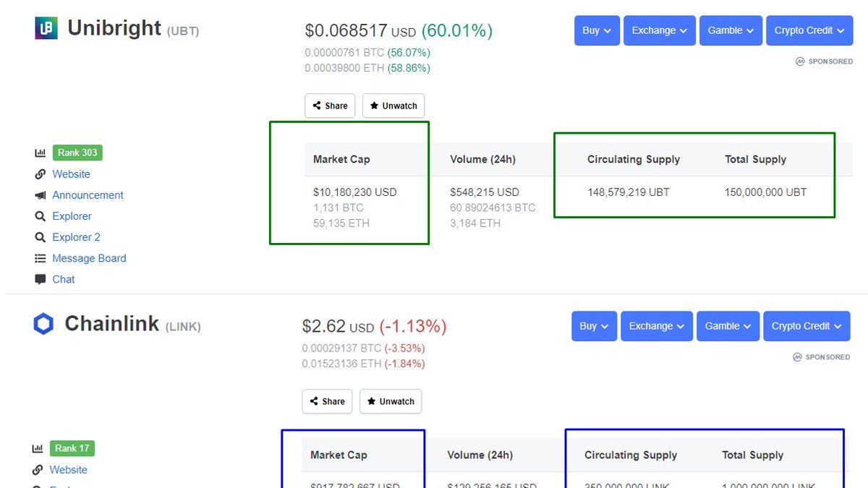Open Chainlink's Crypto Credit dropdown
This screenshot has width=868, height=488.
pos(807,326)
